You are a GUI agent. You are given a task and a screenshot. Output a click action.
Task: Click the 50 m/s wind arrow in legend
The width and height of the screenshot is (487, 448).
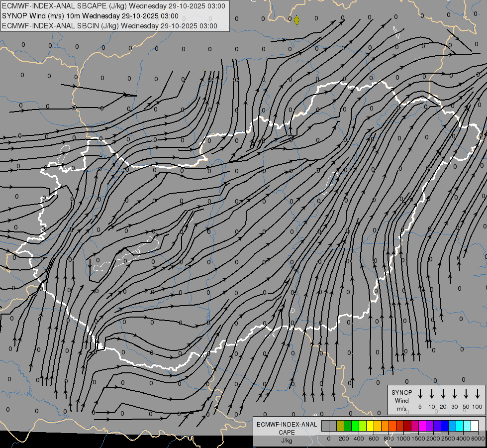[466, 394]
